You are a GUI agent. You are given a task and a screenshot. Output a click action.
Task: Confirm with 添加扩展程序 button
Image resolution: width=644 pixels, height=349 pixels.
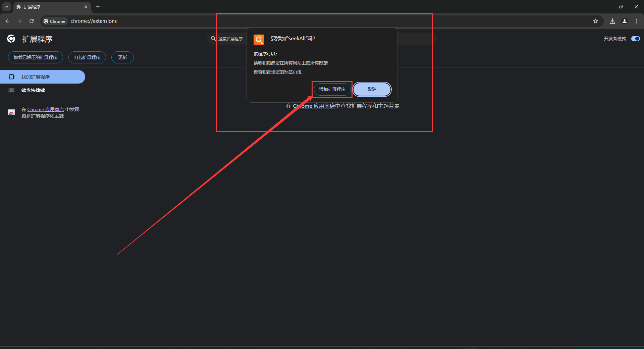click(x=332, y=89)
